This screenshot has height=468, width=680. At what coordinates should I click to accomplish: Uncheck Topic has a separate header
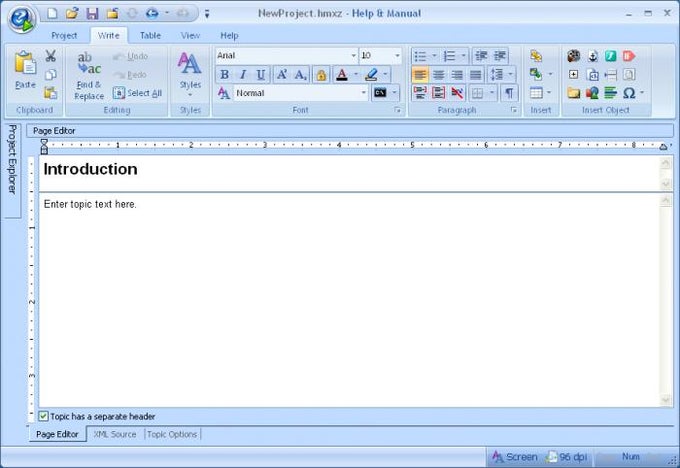(x=43, y=416)
